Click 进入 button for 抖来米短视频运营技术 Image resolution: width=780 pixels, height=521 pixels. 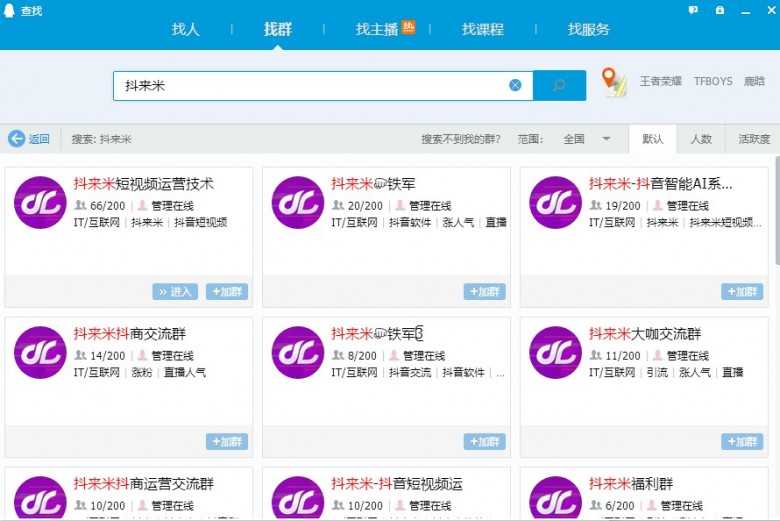point(175,292)
